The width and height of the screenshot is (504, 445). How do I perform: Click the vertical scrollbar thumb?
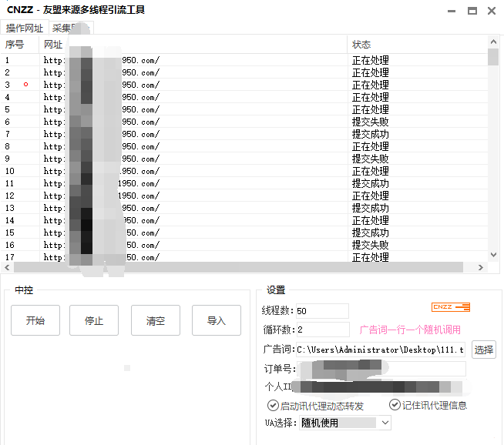[493, 57]
